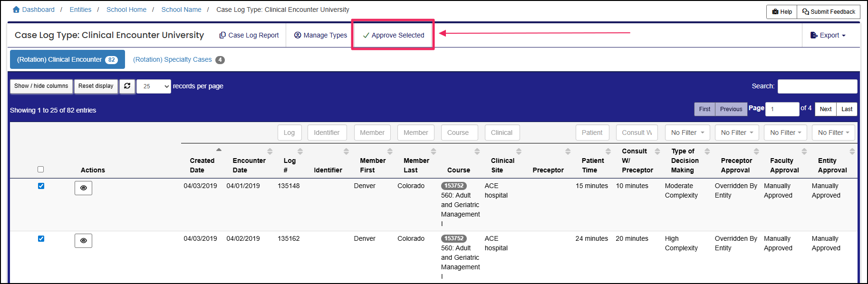Screen dimensions: 868x284
Task: Focus the Log filter input
Action: [x=289, y=133]
